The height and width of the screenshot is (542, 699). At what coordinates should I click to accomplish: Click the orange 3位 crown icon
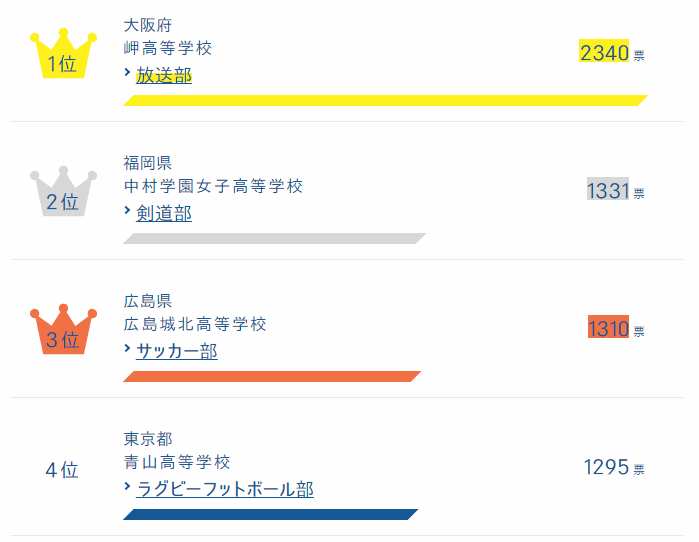tap(62, 332)
